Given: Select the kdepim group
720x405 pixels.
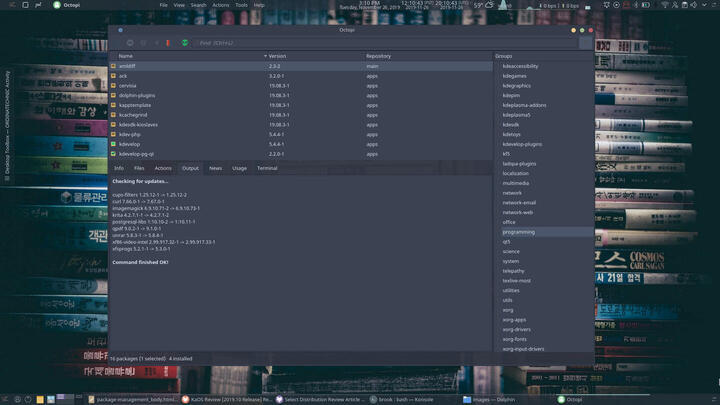Looking at the screenshot, I should pyautogui.click(x=511, y=96).
